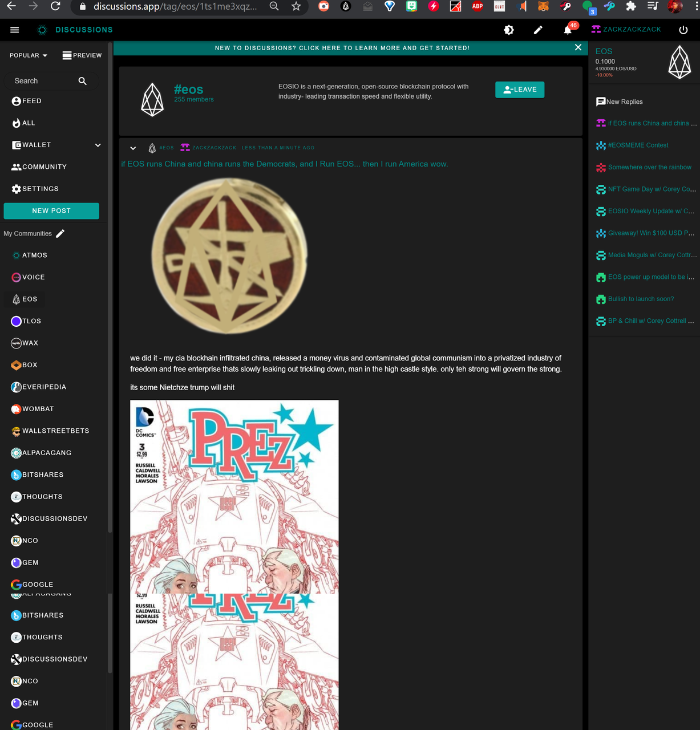Open the hamburger menu icon
Viewport: 700px width, 730px height.
15,30
